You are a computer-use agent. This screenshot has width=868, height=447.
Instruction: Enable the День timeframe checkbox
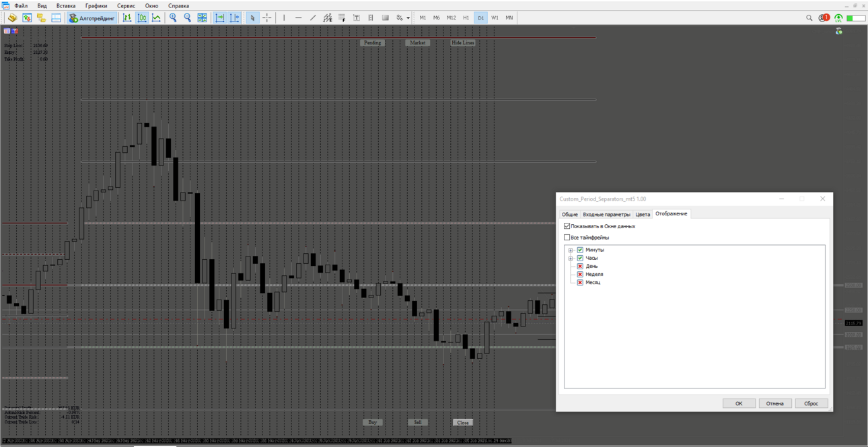(580, 266)
